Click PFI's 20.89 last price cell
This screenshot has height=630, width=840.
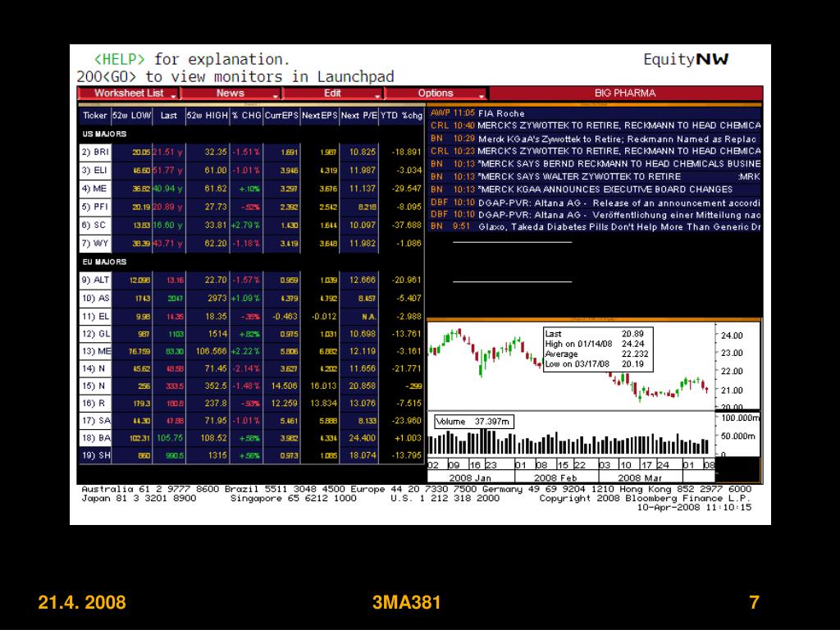pos(168,207)
